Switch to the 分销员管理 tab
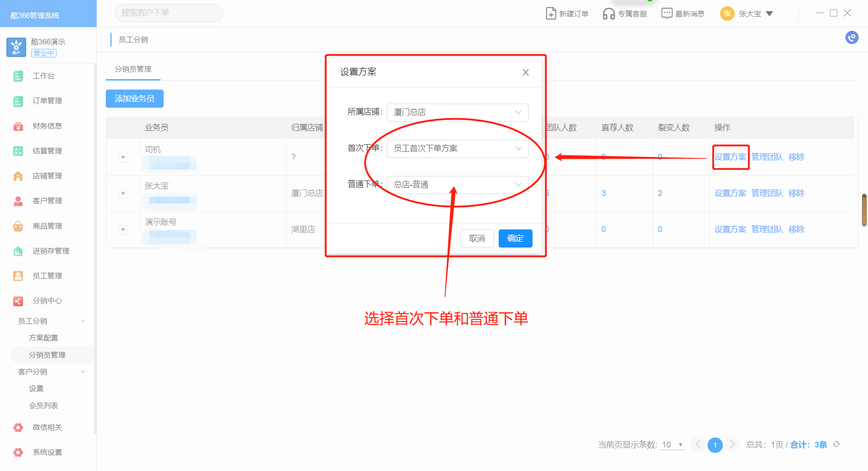The width and height of the screenshot is (868, 471). click(x=133, y=69)
